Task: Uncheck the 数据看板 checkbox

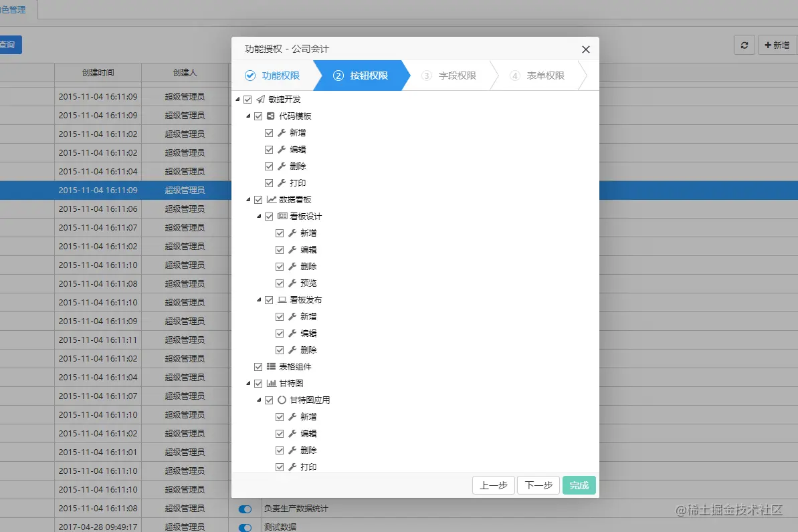Action: pyautogui.click(x=259, y=200)
